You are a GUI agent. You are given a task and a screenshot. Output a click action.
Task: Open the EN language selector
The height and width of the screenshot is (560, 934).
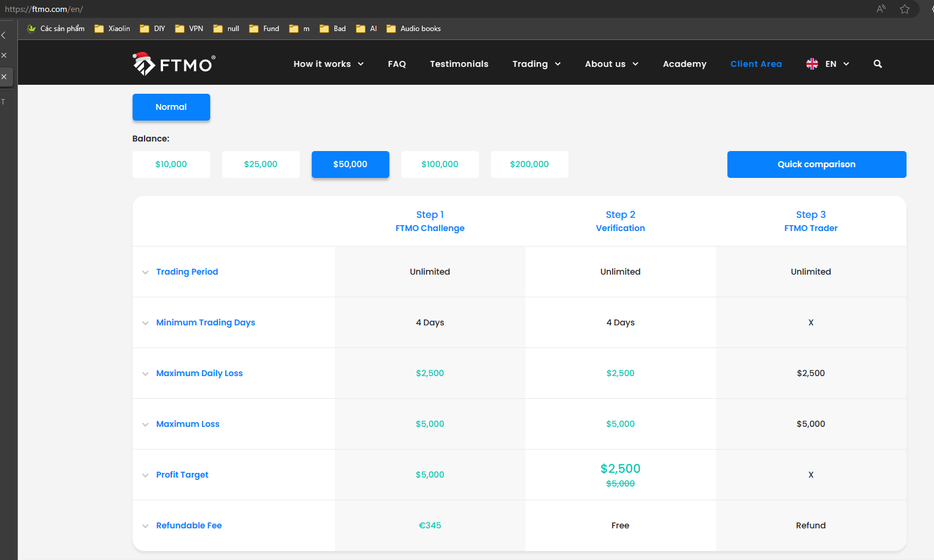(x=828, y=64)
